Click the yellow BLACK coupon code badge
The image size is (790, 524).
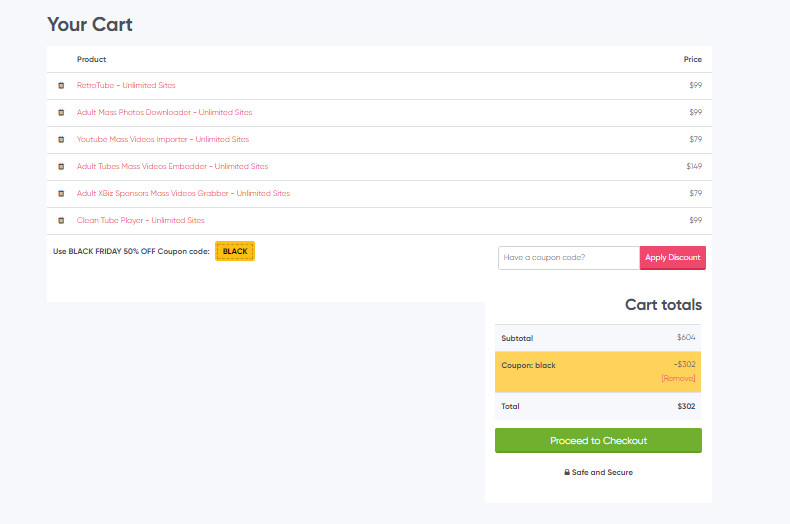click(235, 251)
